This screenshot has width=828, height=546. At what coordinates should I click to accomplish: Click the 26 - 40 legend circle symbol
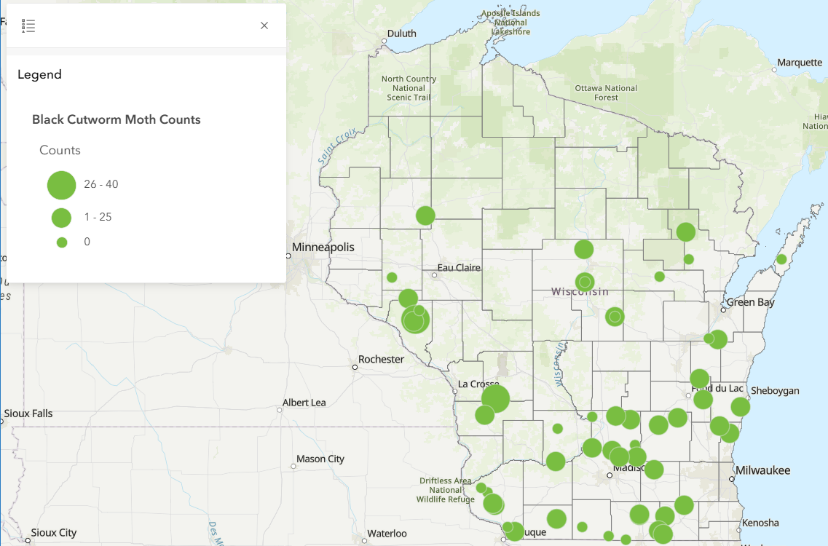coord(61,185)
